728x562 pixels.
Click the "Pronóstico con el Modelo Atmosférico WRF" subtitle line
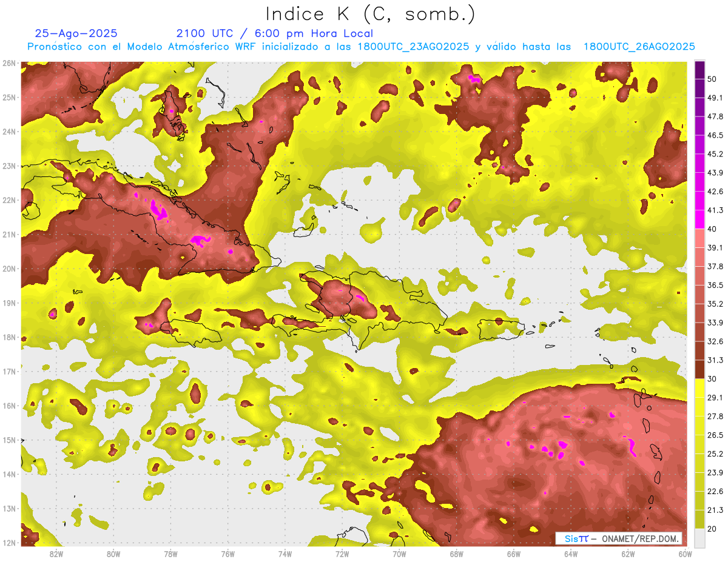tap(361, 47)
